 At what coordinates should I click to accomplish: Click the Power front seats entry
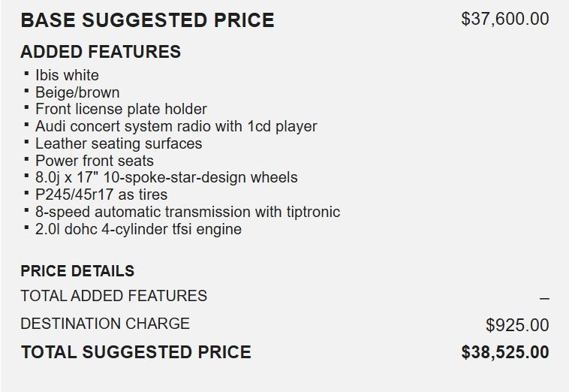click(x=94, y=161)
